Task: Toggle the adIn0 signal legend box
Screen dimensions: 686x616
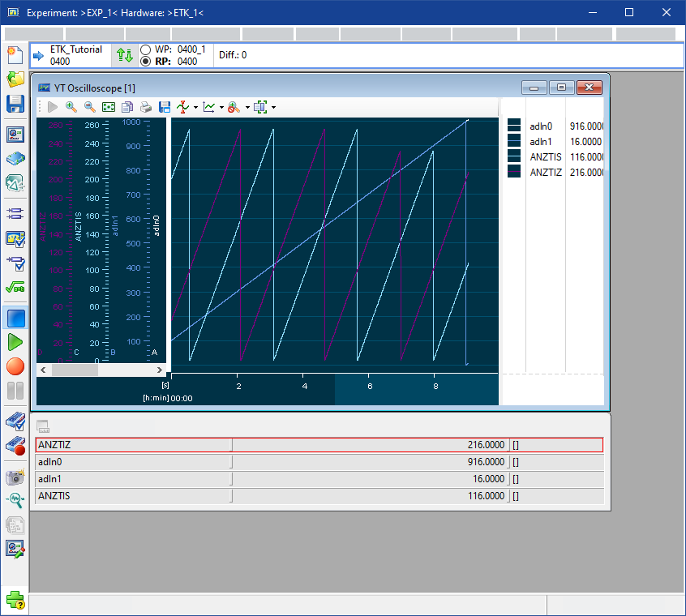Action: (x=513, y=126)
